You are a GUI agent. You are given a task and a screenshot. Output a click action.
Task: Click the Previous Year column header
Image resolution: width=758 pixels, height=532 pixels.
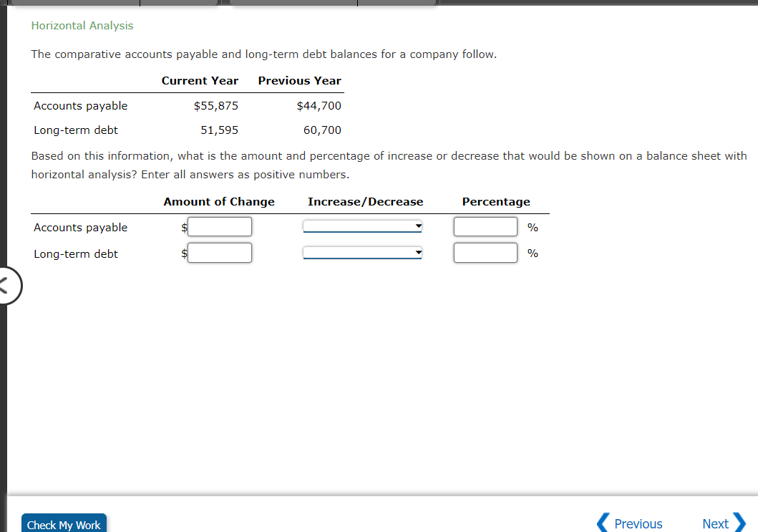(x=299, y=80)
